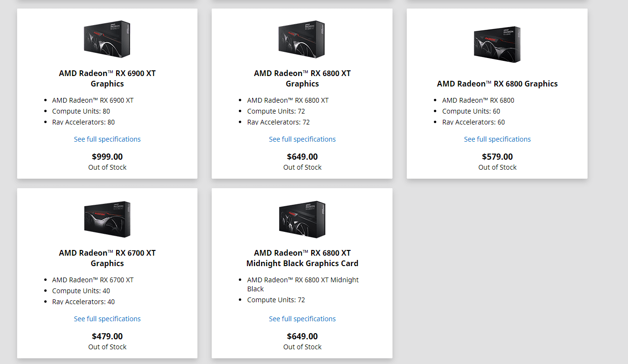Click Out of Stock under Midnight Black card
The image size is (628, 364).
click(302, 347)
